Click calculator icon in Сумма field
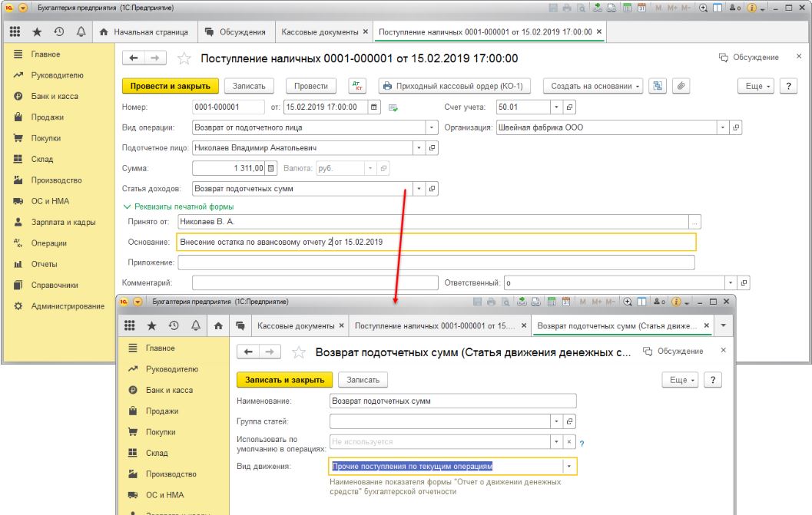812x515 pixels. (271, 168)
